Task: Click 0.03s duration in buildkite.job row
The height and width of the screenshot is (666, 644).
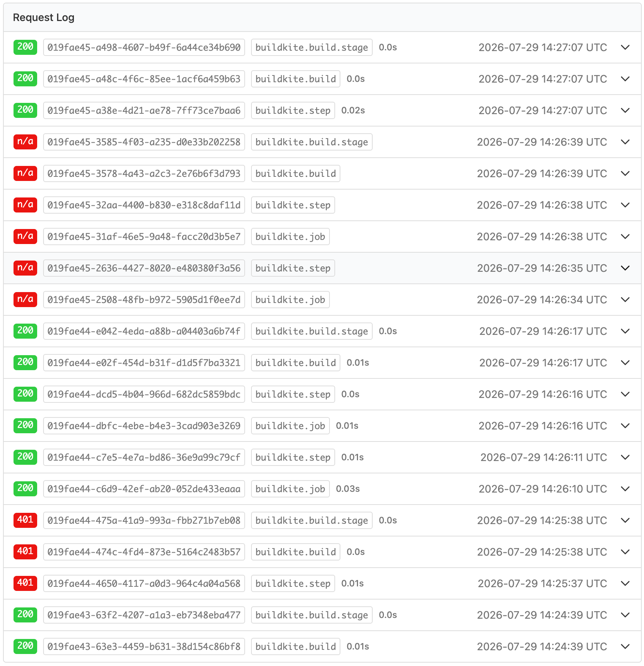Action: 348,489
